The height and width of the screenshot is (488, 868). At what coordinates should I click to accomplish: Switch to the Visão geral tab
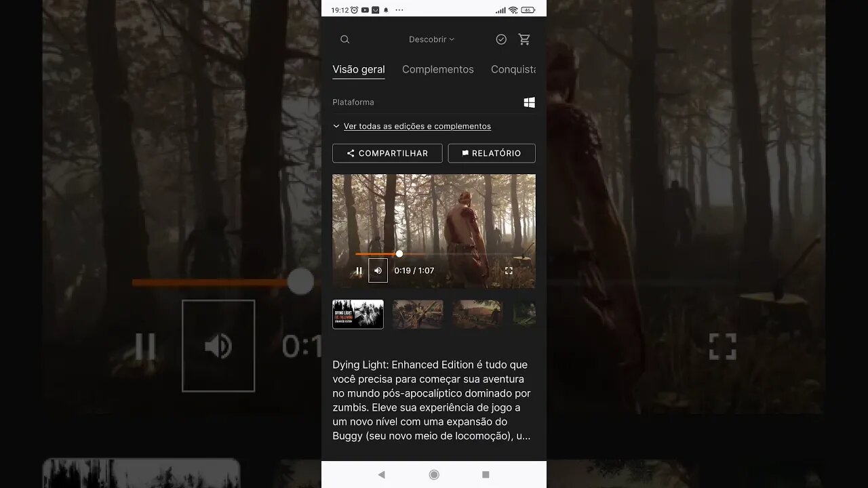359,69
